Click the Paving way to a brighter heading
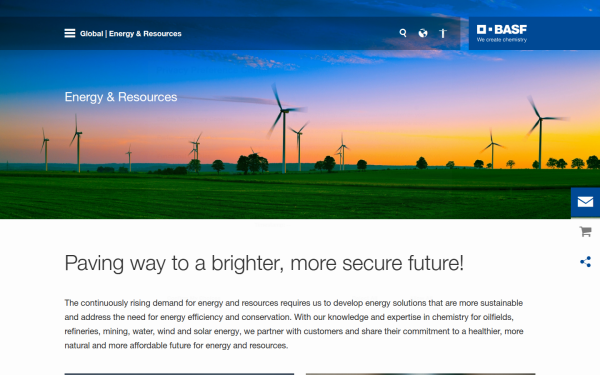The width and height of the screenshot is (600, 375). (x=264, y=263)
